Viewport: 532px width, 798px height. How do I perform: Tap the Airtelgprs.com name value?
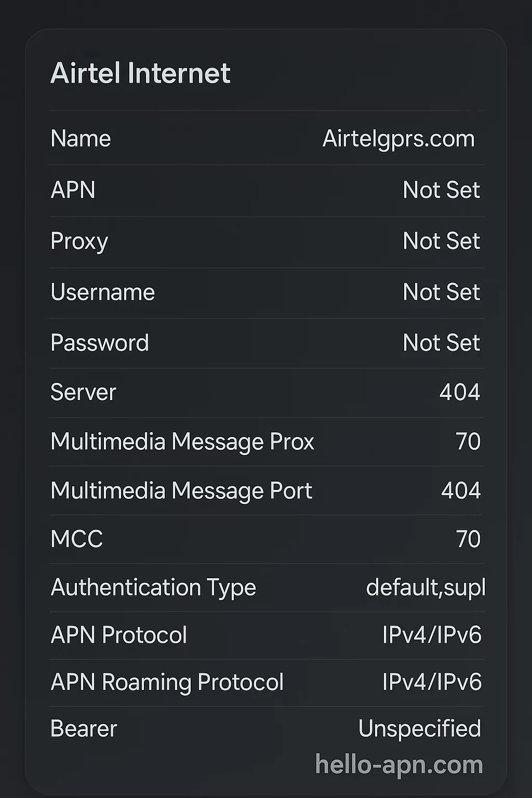click(398, 139)
